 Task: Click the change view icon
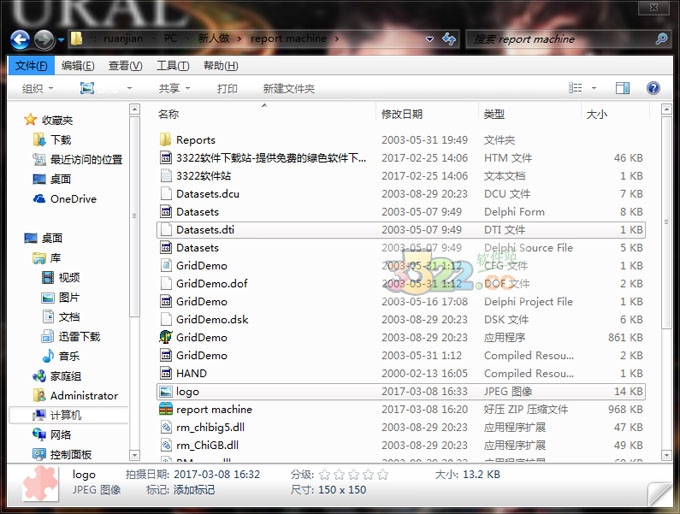575,88
